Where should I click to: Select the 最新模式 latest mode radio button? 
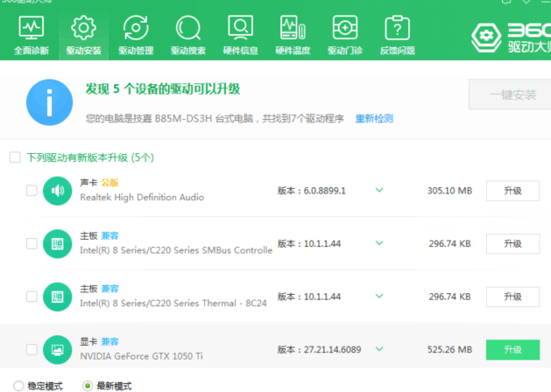[x=88, y=386]
